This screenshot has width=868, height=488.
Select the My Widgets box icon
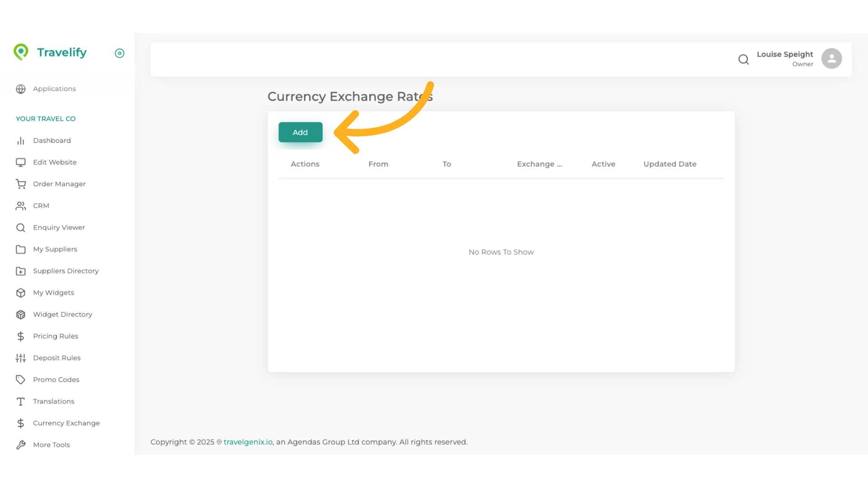coord(21,293)
